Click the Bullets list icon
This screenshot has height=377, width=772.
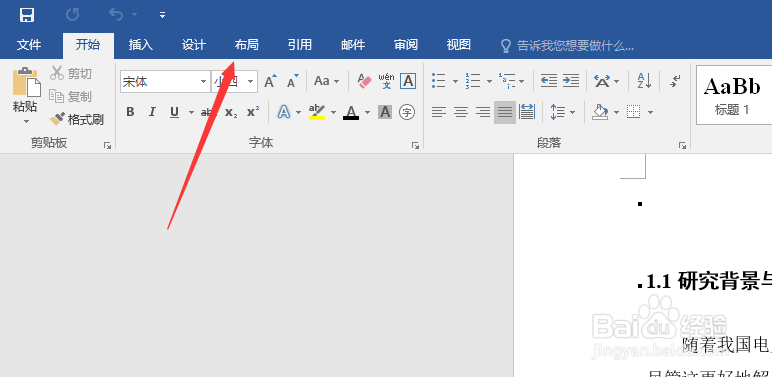(439, 81)
